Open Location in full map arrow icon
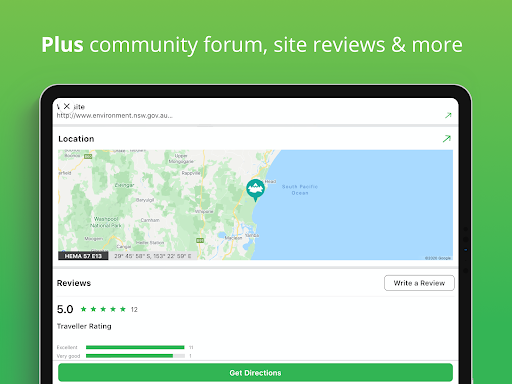 [x=447, y=139]
